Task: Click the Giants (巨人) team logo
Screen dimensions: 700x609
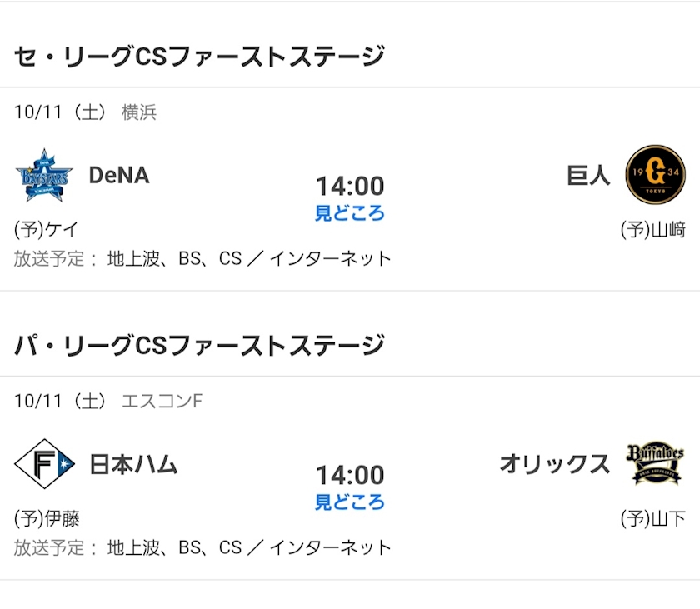Action: pos(655,174)
